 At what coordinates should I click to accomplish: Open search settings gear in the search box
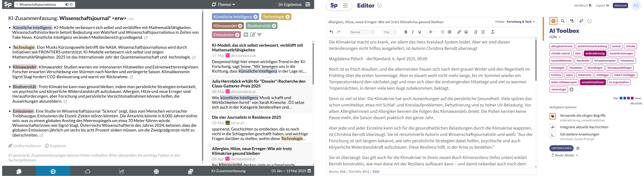point(72,4)
